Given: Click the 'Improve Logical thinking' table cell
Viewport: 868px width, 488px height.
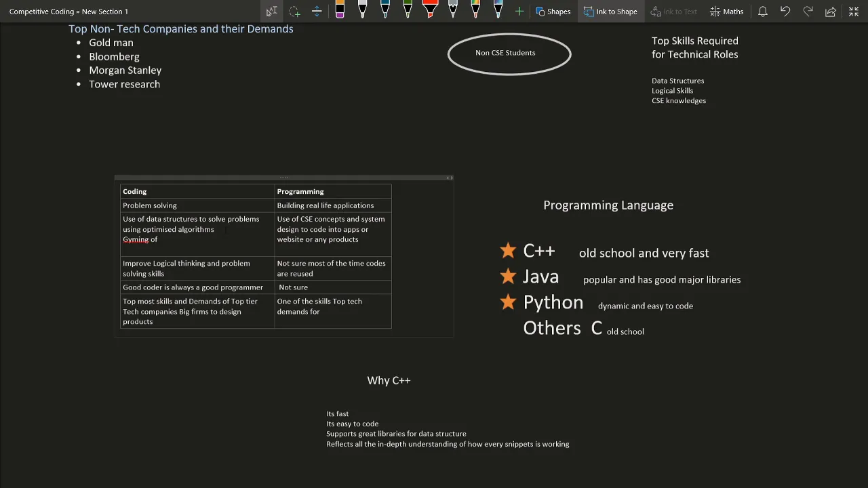Looking at the screenshot, I should [197, 268].
